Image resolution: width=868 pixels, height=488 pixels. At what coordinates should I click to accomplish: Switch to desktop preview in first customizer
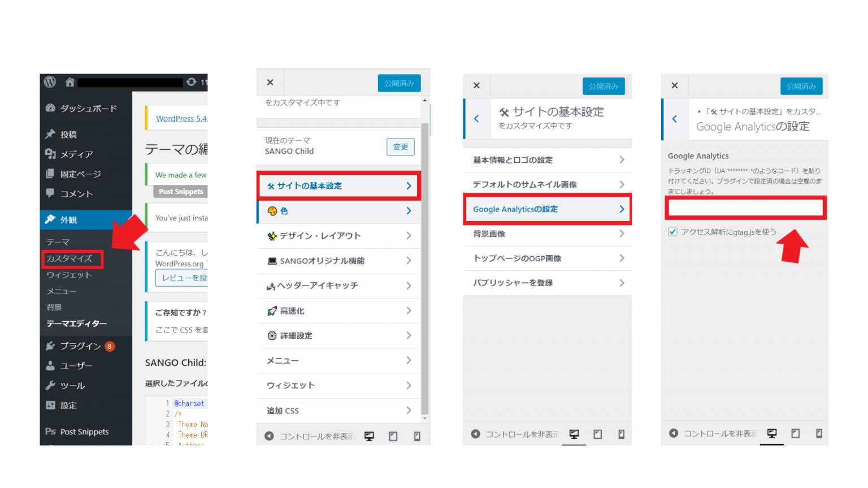(369, 436)
